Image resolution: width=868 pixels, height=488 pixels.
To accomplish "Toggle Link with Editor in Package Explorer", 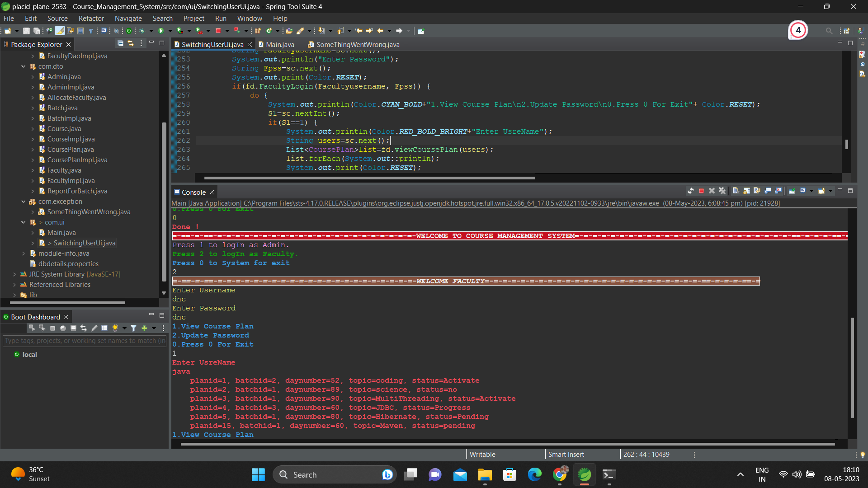I will [130, 43].
